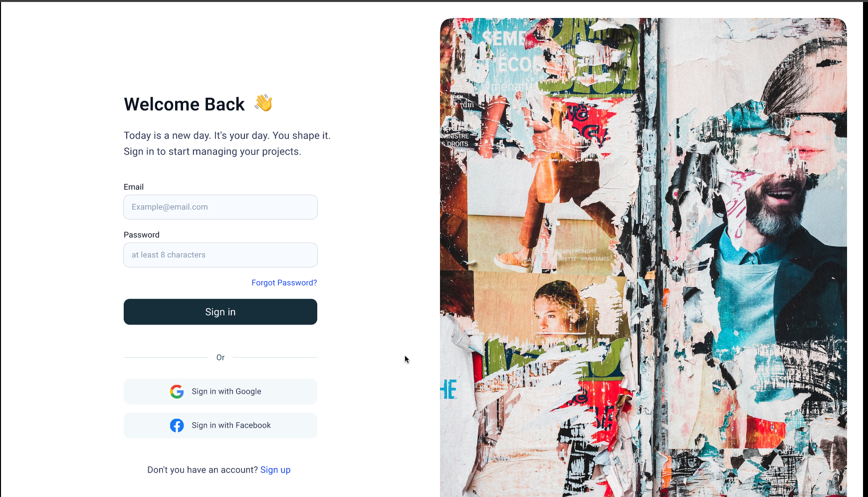The height and width of the screenshot is (497, 868).
Task: Click the blue HE letters on artwork edge
Action: [448, 389]
